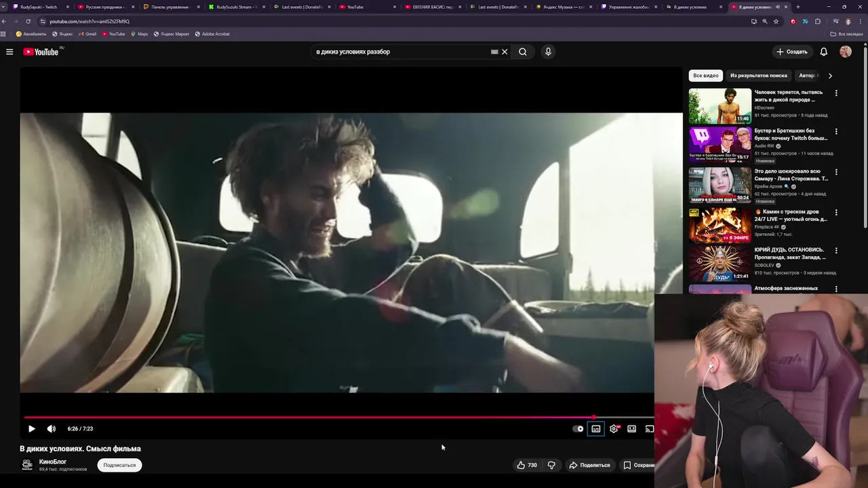
Task: Open the on-screen keyboard in the search box
Action: [494, 52]
